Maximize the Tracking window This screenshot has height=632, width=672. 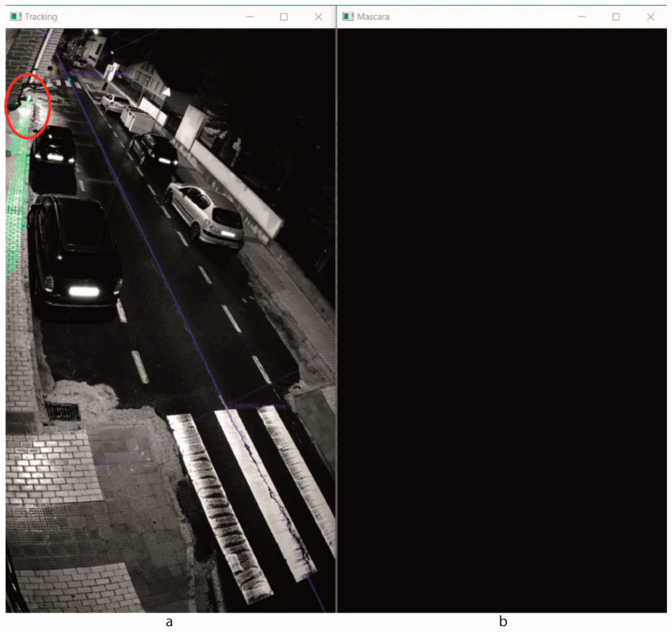(284, 17)
